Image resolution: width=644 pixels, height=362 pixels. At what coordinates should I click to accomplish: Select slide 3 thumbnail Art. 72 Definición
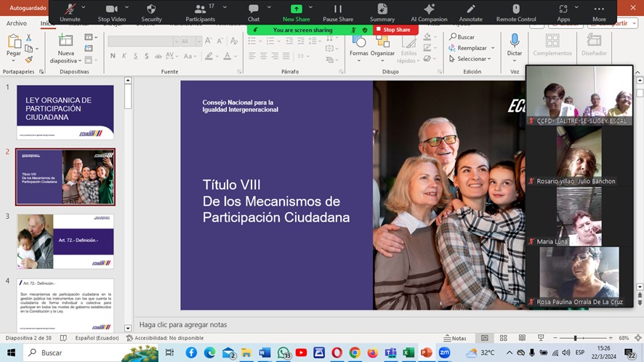[65, 241]
